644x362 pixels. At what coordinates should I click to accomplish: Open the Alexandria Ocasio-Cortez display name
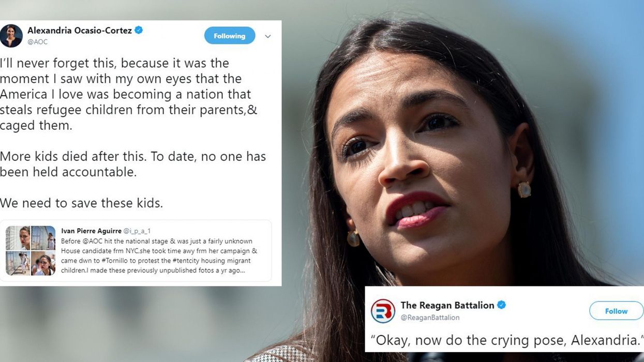click(80, 30)
